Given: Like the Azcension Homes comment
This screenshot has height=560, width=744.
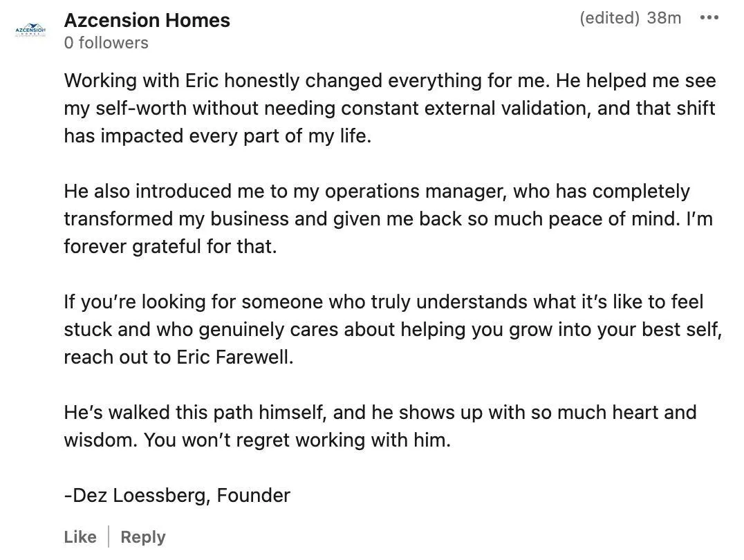Looking at the screenshot, I should [80, 536].
